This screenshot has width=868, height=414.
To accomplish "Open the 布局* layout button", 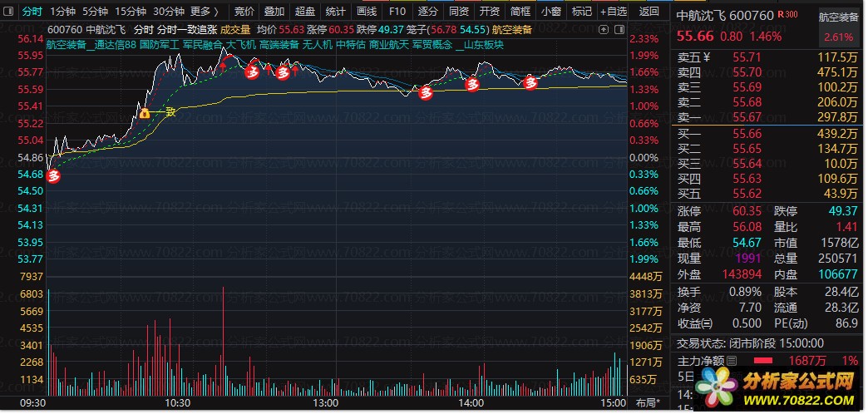I will tap(649, 402).
